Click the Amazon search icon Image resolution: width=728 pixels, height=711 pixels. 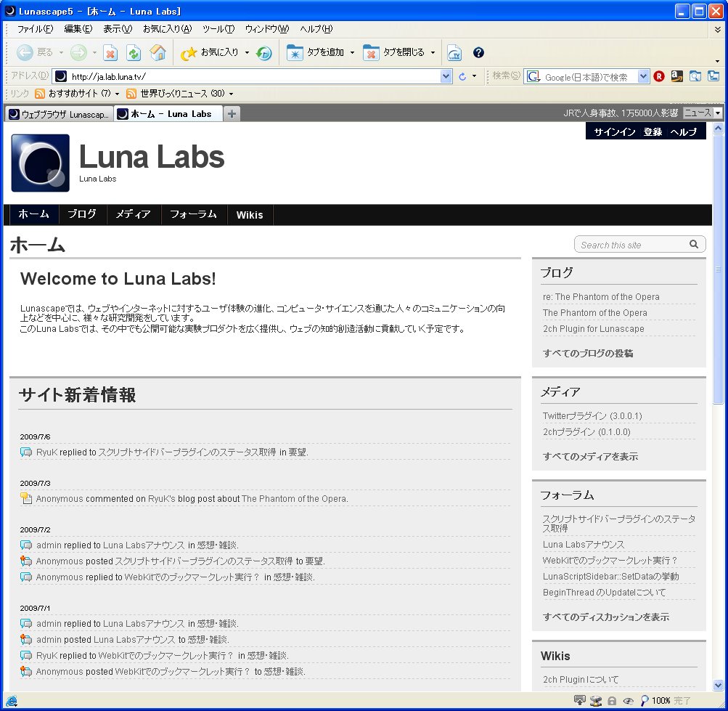[677, 76]
